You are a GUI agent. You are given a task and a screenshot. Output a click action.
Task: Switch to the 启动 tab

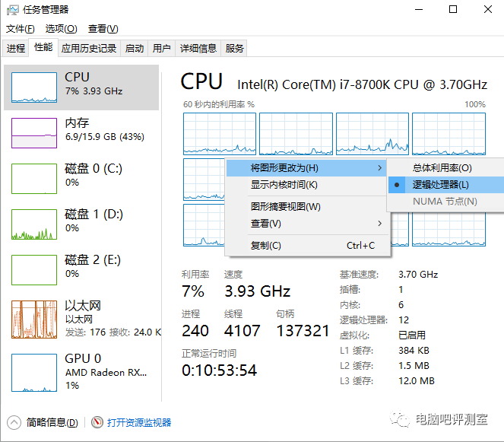pyautogui.click(x=135, y=49)
